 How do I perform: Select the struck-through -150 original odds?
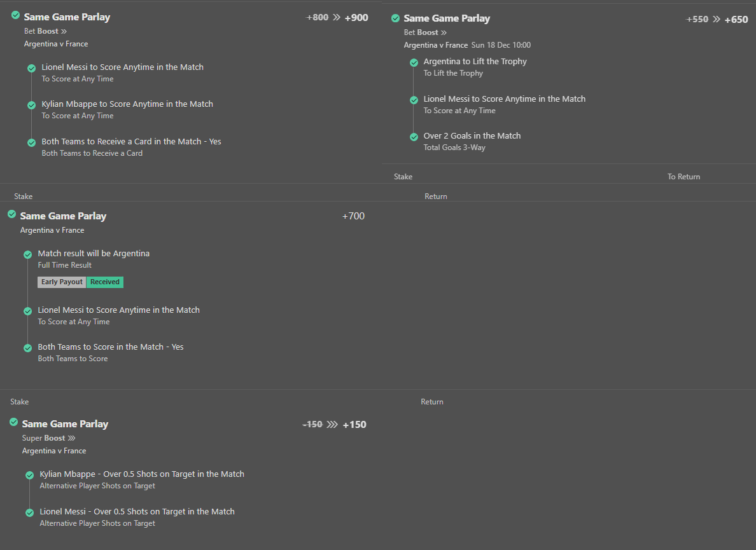click(x=312, y=424)
